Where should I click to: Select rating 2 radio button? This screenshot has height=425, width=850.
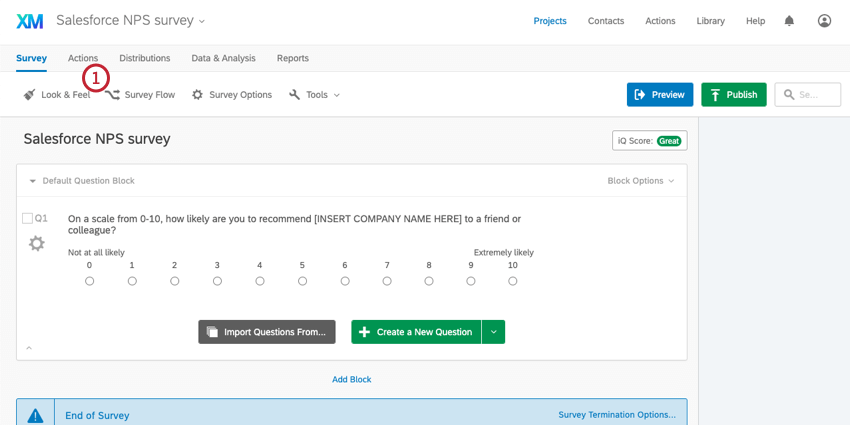point(175,281)
